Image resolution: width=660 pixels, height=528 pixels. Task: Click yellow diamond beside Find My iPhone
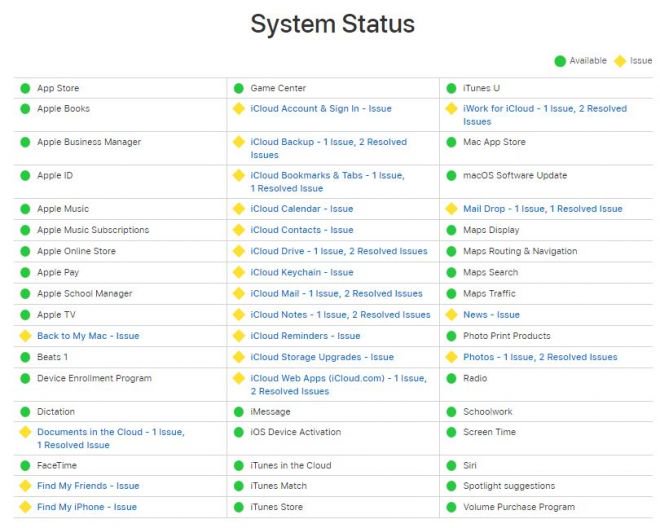click(25, 507)
